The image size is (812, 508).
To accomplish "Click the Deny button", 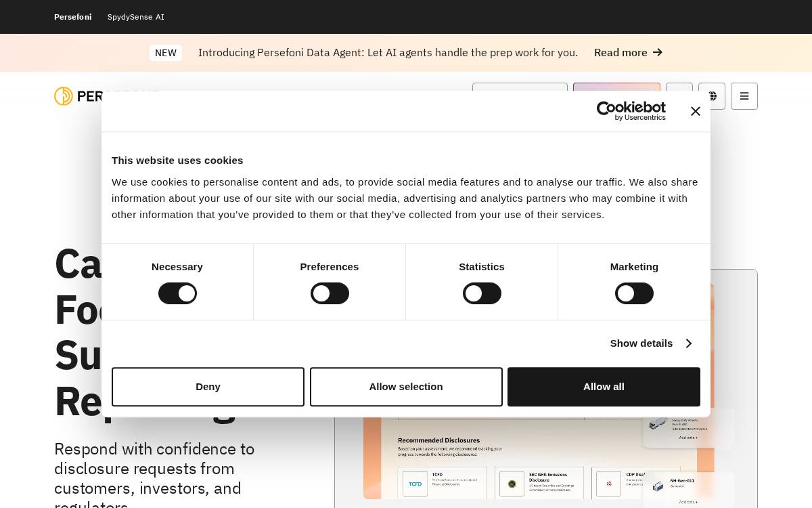I will point(208,387).
